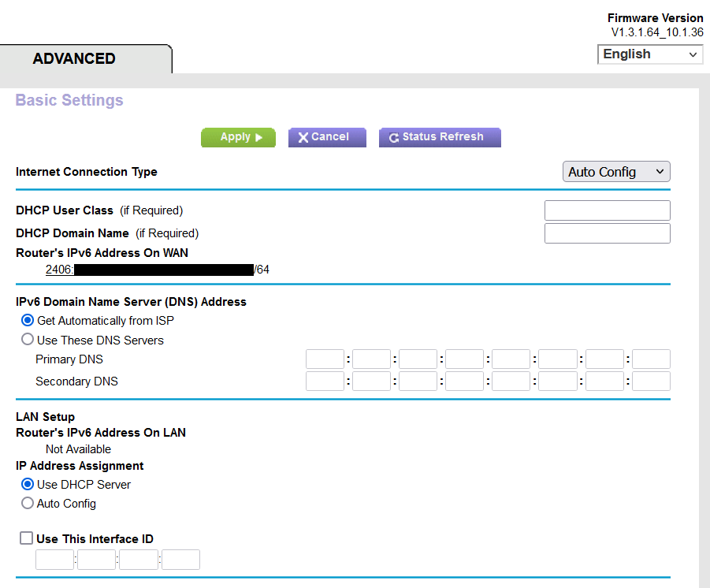This screenshot has width=710, height=588.
Task: Click the first Primary DNS segment box
Action: click(325, 359)
